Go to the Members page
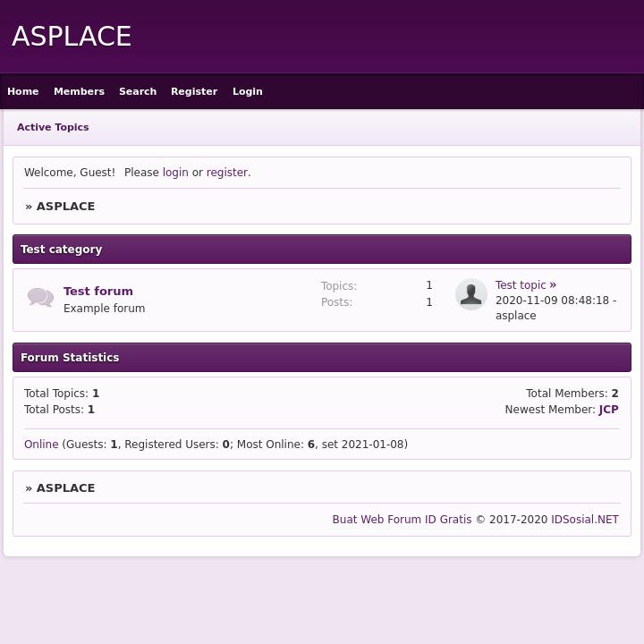Screen dimensions: 644x644 click(79, 91)
